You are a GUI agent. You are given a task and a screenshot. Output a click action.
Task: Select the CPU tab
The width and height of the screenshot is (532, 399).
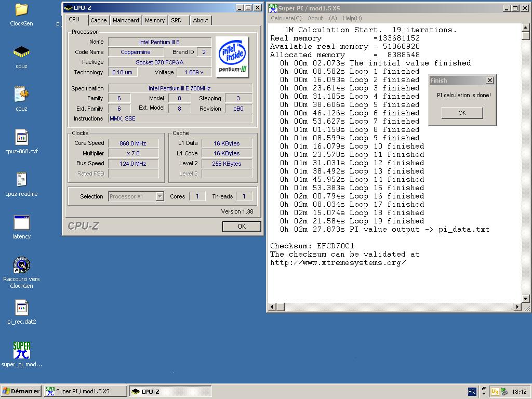74,19
